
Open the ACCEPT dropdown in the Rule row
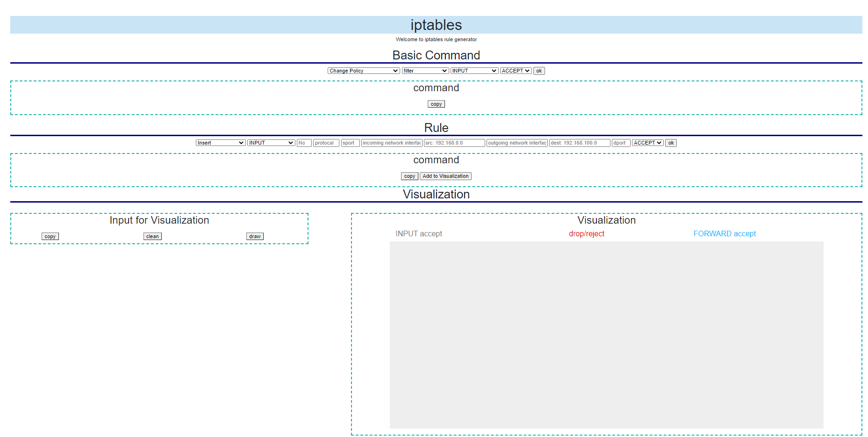point(647,143)
